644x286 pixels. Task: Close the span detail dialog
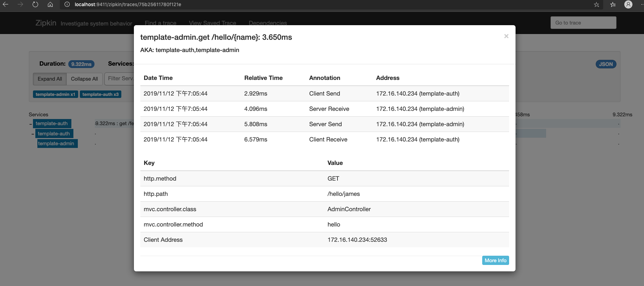[x=506, y=36]
